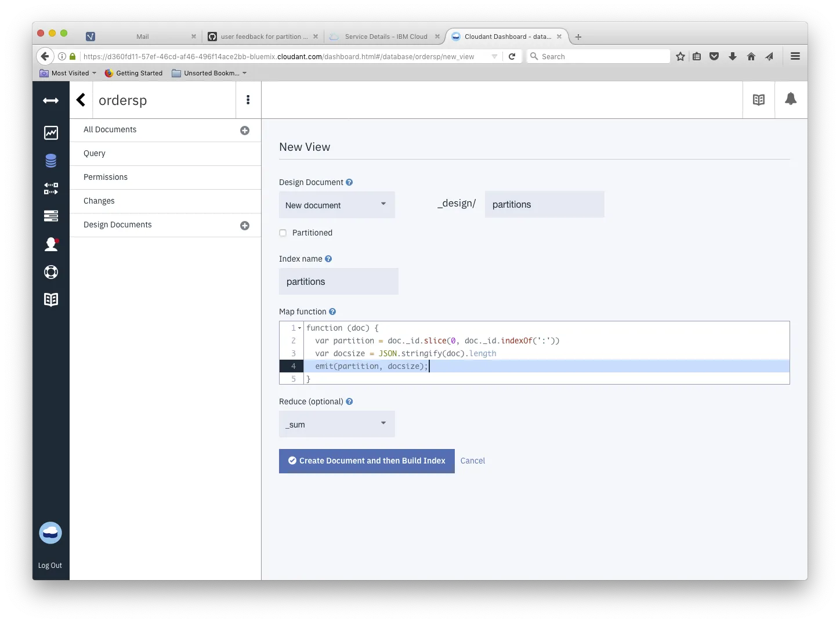The height and width of the screenshot is (623, 840).
Task: Click the notifications bell icon
Action: [x=791, y=99]
